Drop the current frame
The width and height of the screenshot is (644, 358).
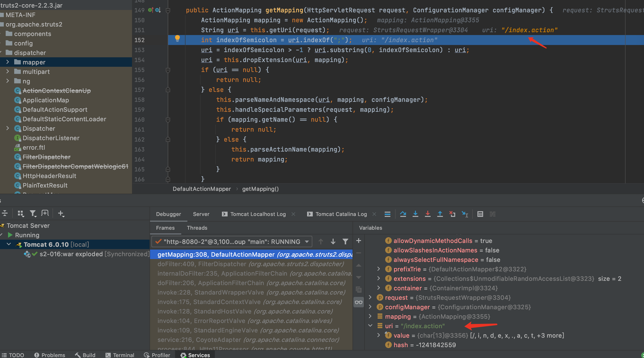pyautogui.click(x=452, y=214)
